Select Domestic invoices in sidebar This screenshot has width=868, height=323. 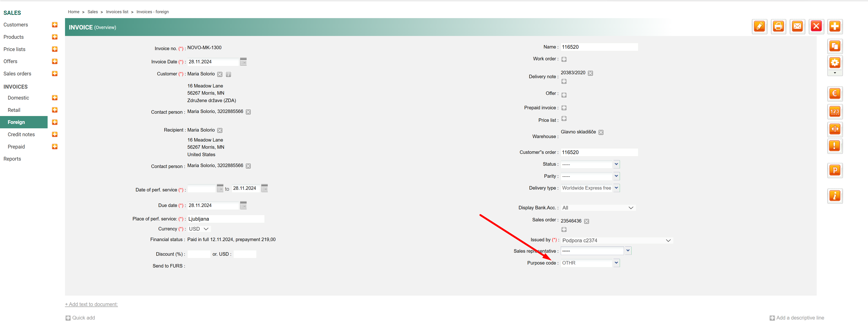(x=18, y=98)
